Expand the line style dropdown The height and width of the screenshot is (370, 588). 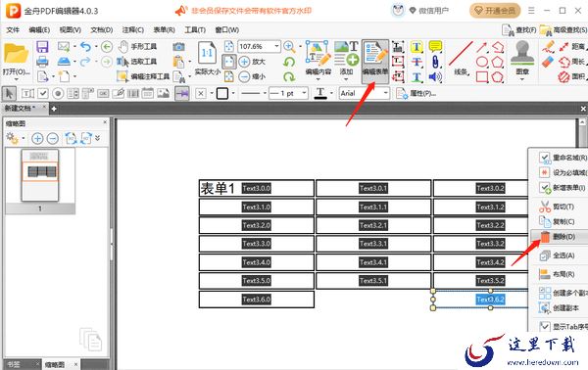coord(265,93)
